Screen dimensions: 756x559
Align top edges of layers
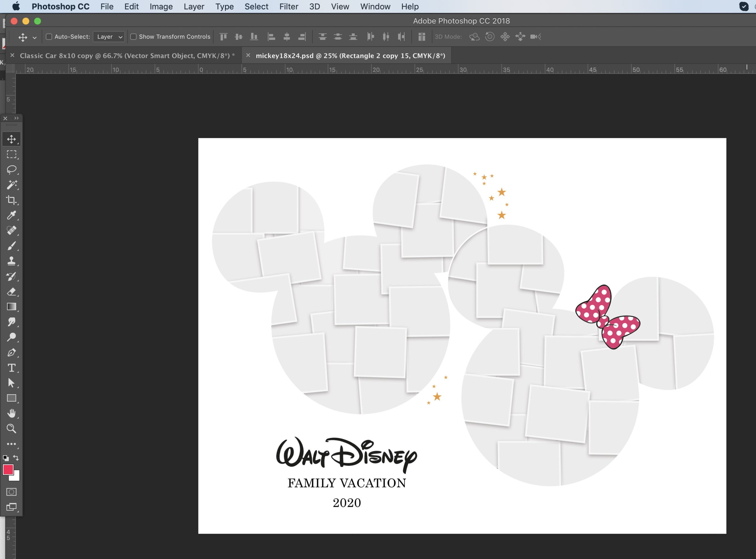(224, 37)
